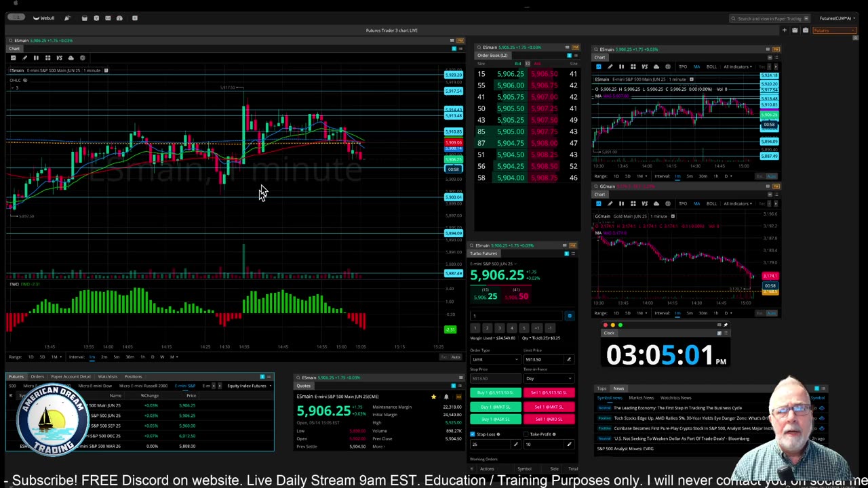Enable the Take-Profit checkbox

click(x=526, y=434)
